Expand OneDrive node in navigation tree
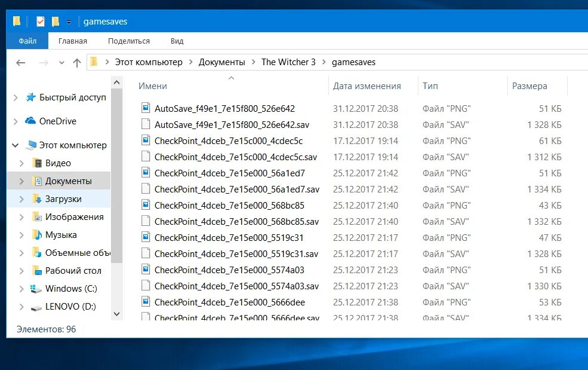The height and width of the screenshot is (370, 588). 16,121
